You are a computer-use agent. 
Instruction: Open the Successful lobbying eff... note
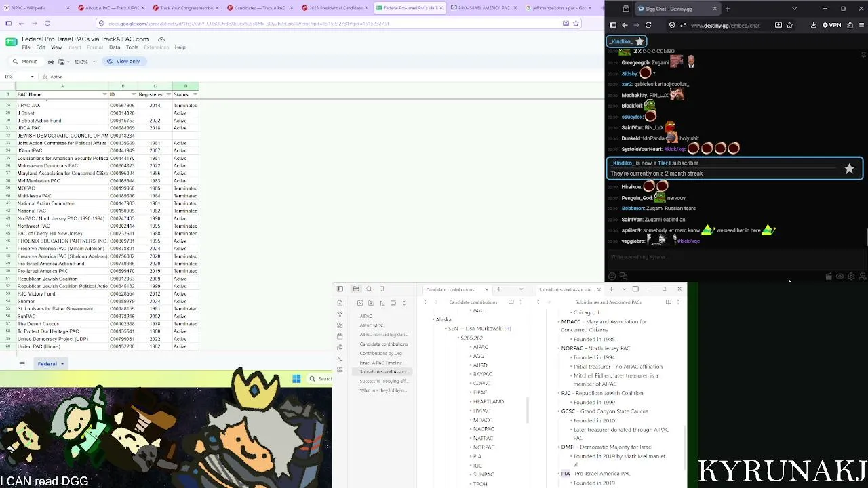[384, 381]
